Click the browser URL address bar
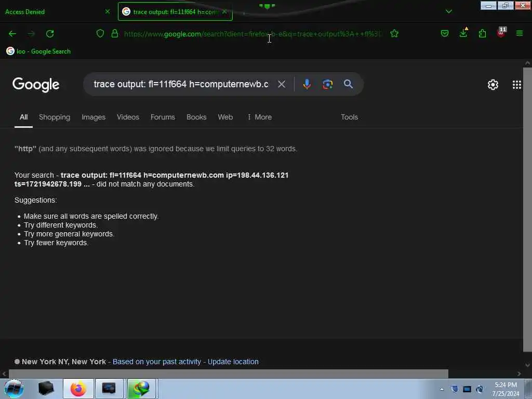 252,34
